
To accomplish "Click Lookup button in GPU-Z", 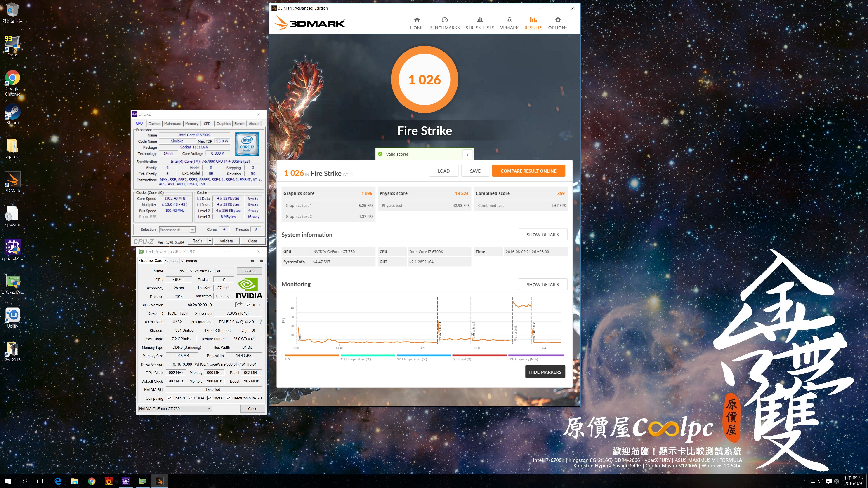I will [x=249, y=271].
